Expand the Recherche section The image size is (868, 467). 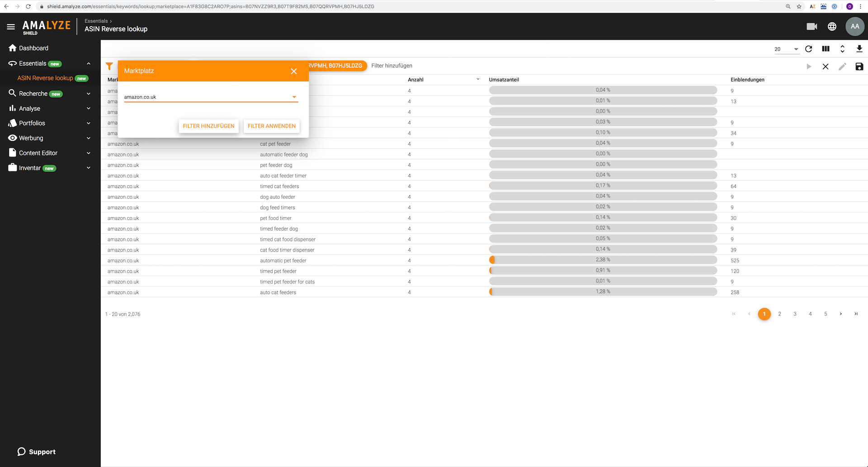[89, 94]
